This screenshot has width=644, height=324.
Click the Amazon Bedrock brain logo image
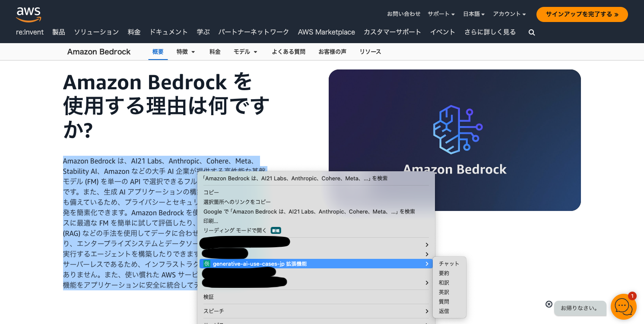pos(457,130)
